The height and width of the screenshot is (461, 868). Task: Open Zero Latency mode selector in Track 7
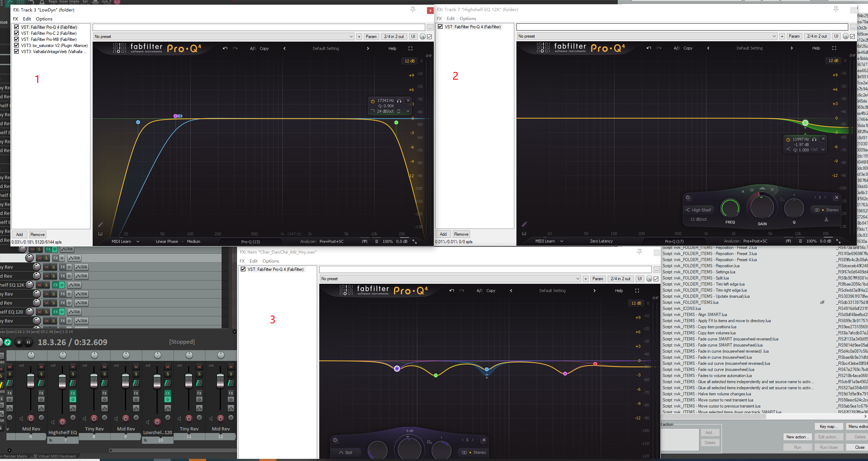point(601,241)
